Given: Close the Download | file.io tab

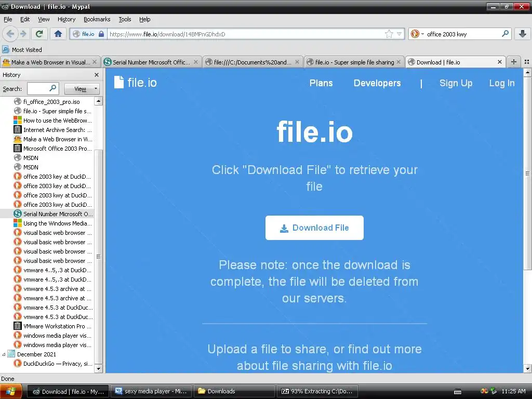Looking at the screenshot, I should (x=499, y=62).
